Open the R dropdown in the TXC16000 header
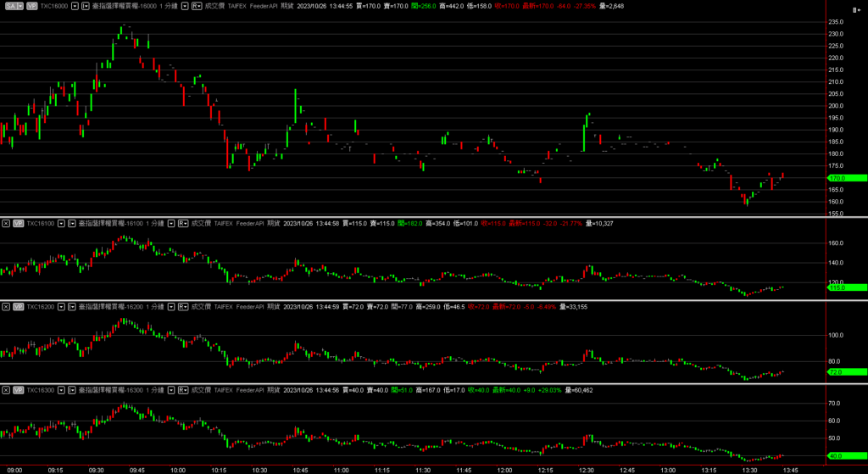The width and height of the screenshot is (868, 474). (197, 6)
